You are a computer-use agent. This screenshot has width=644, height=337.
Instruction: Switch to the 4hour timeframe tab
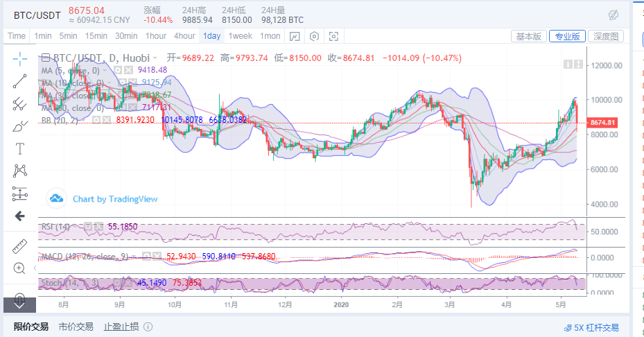tap(184, 36)
